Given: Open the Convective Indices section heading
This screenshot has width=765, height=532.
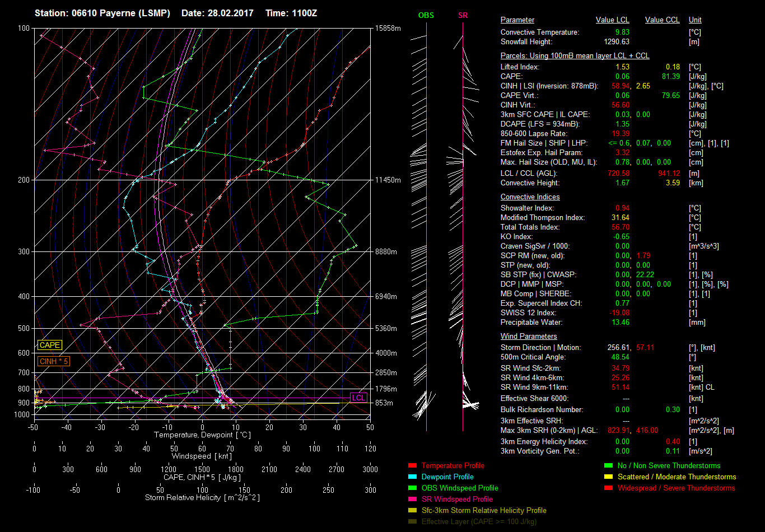Looking at the screenshot, I should coord(530,197).
